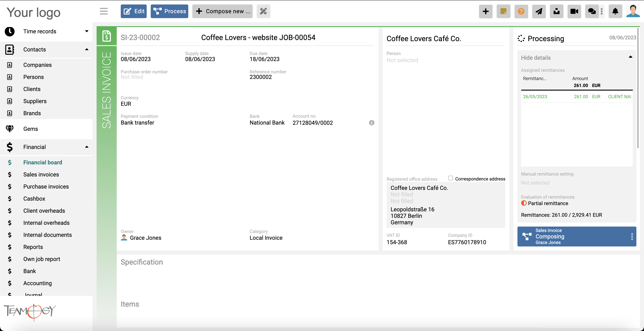
Task: Click the inbox tray icon
Action: click(557, 11)
